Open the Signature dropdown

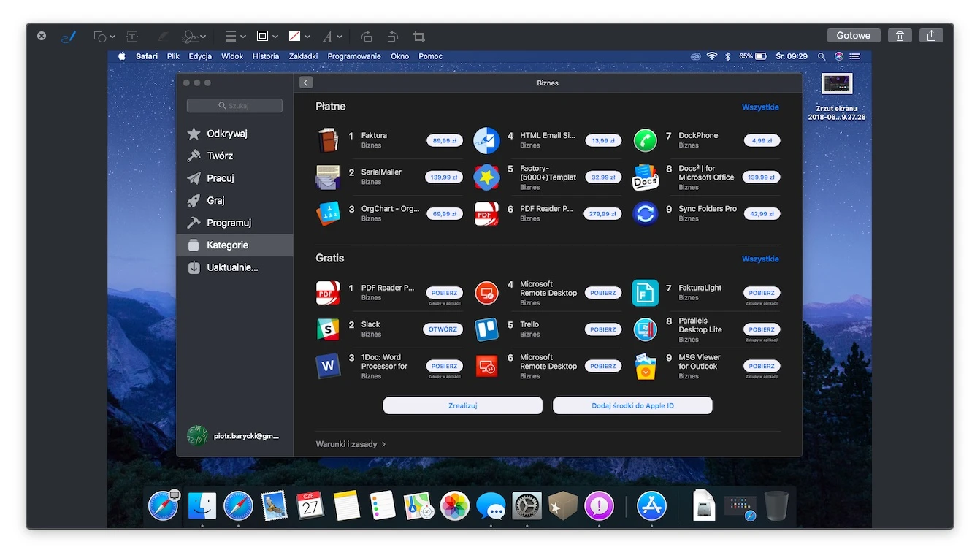194,36
